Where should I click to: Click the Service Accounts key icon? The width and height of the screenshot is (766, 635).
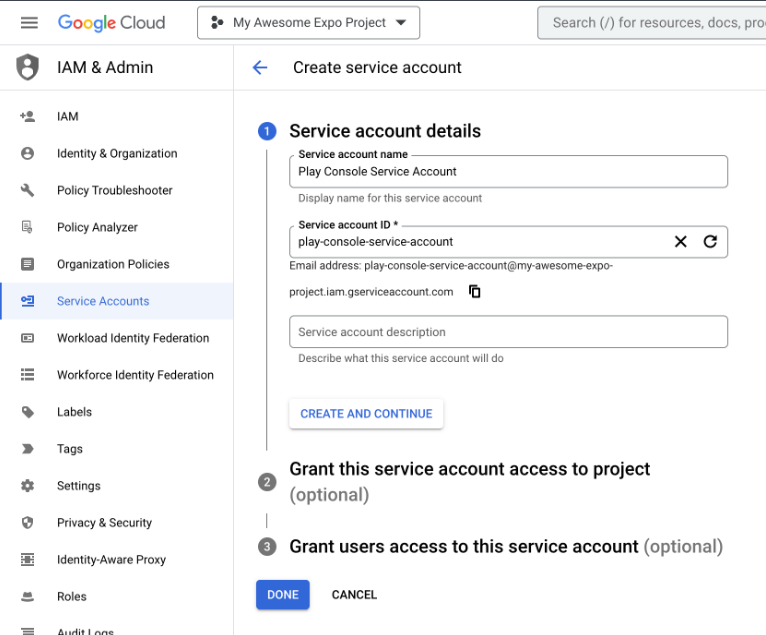coord(27,301)
